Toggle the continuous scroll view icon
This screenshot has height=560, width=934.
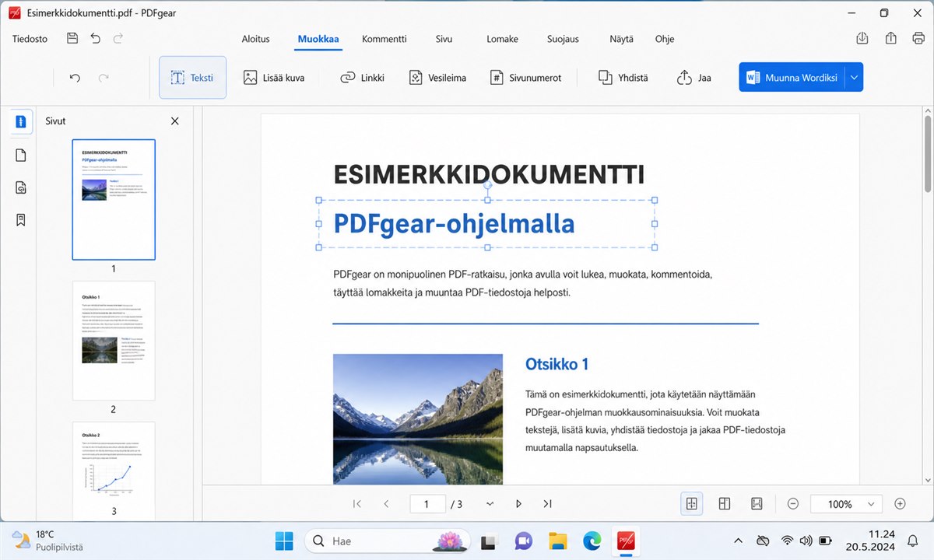click(690, 504)
